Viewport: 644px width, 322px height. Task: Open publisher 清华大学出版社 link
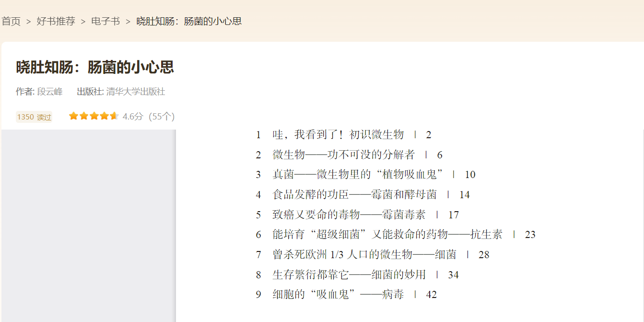coord(136,92)
